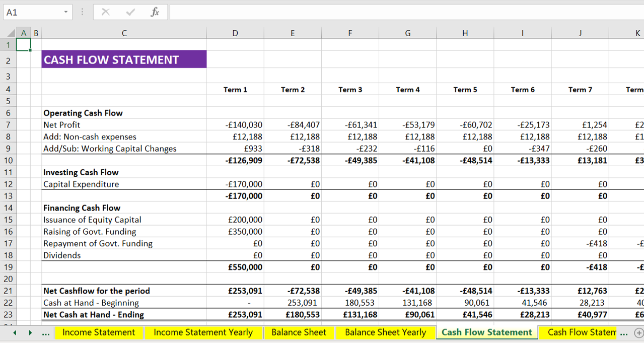This screenshot has width=644, height=343.
Task: Select the £12,763 net cashflow cell
Action: click(x=580, y=291)
